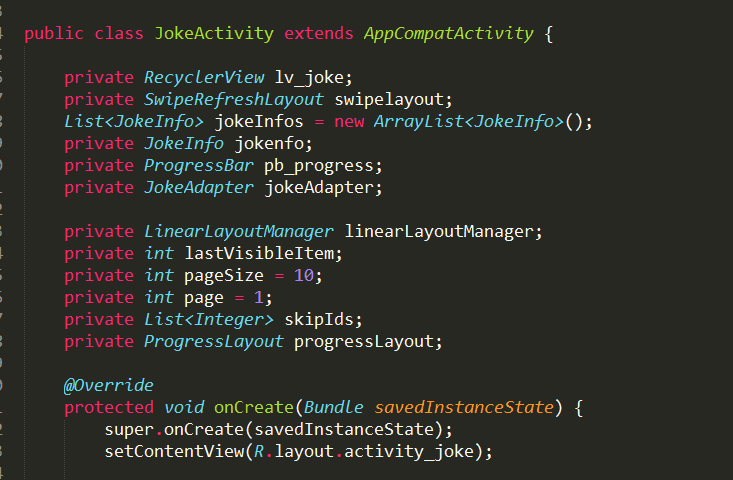Click activity_joke layout reference

[x=409, y=451]
